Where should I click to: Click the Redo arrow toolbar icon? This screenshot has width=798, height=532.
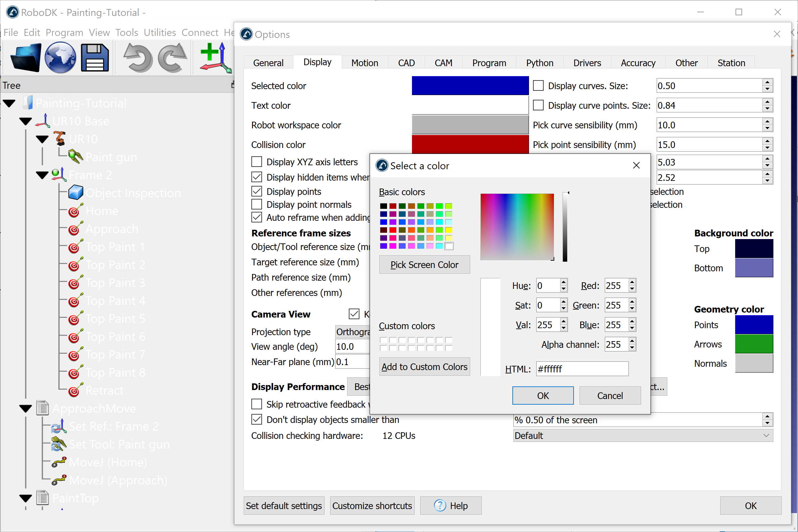(x=172, y=58)
